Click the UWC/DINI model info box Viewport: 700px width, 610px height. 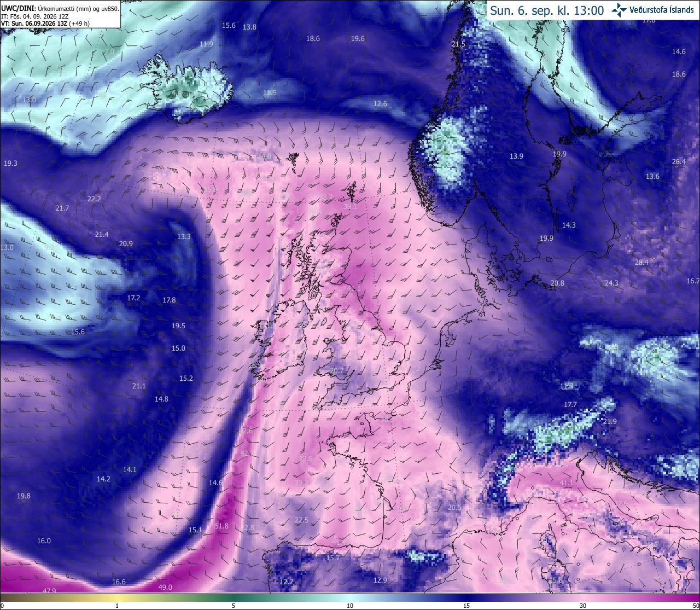60,14
